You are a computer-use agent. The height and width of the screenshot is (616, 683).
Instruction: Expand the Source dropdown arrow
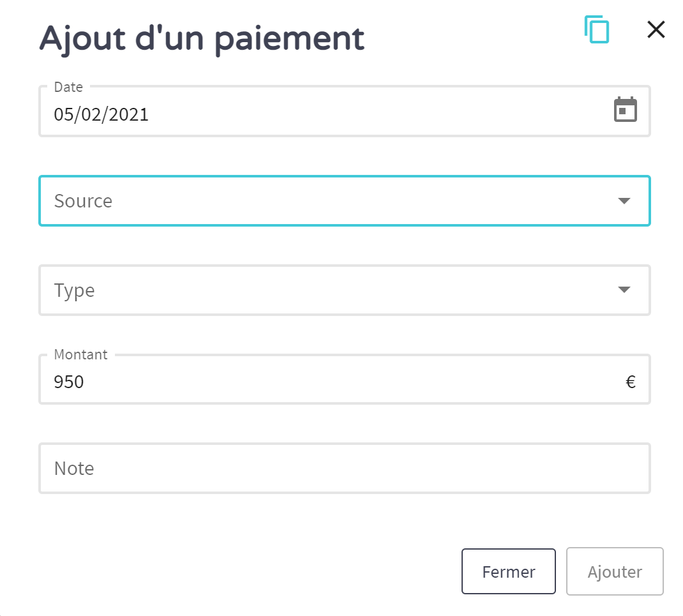624,201
